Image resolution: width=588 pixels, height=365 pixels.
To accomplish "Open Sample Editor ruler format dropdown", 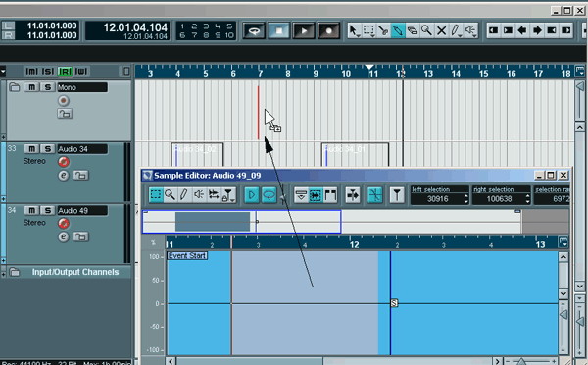I will coord(563,242).
